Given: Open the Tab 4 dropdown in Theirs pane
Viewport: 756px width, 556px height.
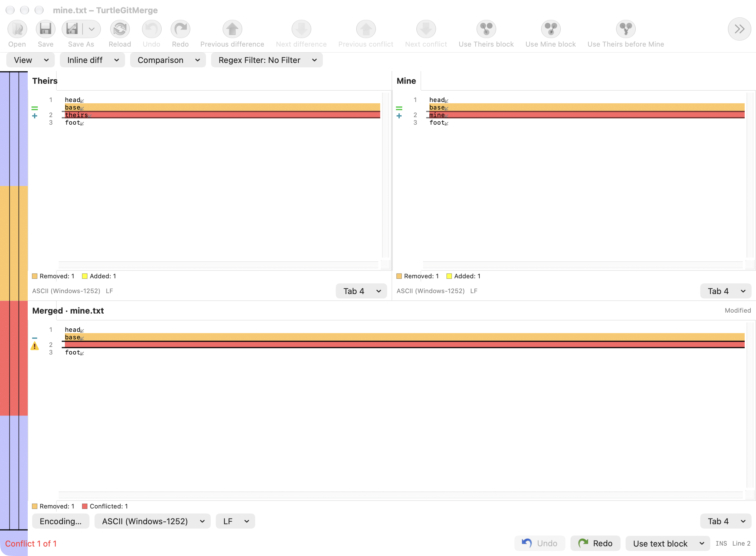Looking at the screenshot, I should pos(361,291).
